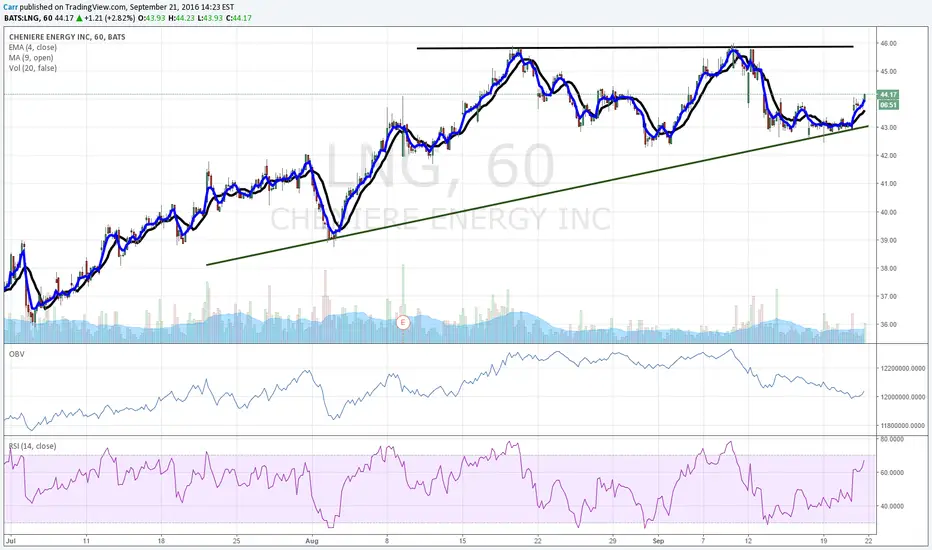Select the horizontal black resistance line
The width and height of the screenshot is (932, 550).
[635, 47]
